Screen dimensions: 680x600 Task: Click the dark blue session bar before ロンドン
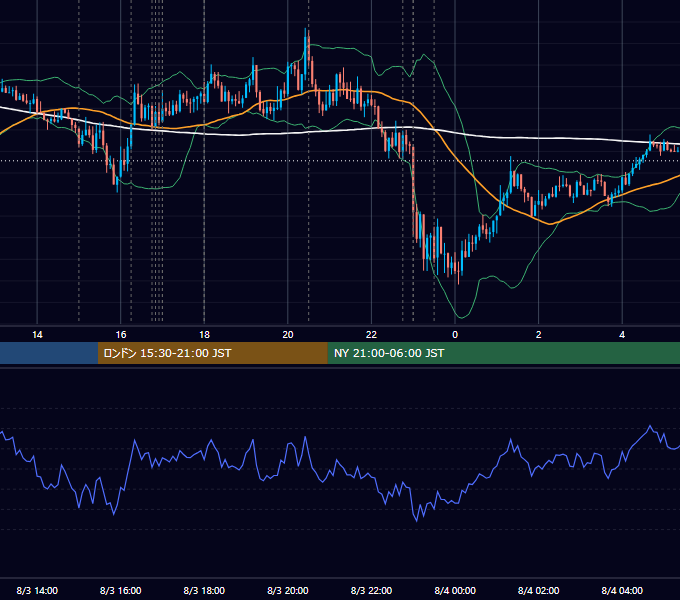click(49, 353)
